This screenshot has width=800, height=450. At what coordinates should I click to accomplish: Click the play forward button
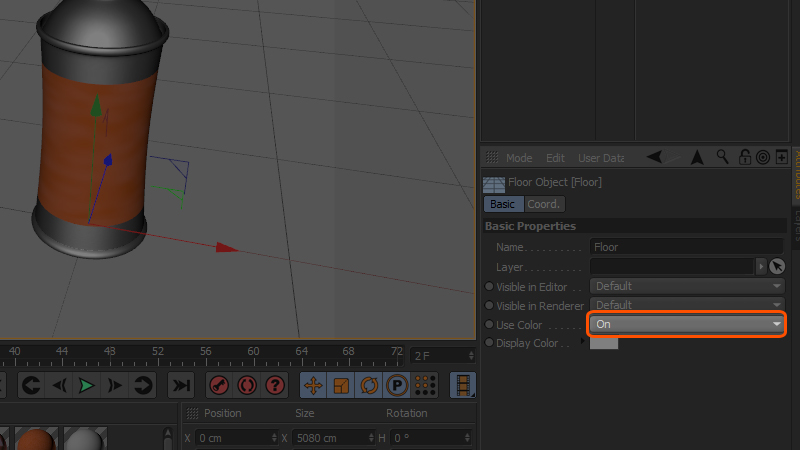pos(87,385)
